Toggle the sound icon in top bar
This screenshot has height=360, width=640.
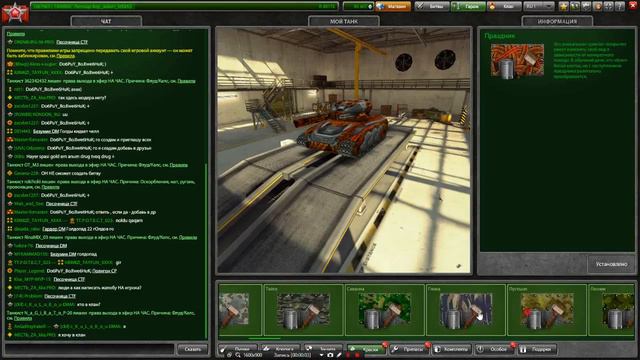(x=597, y=6)
